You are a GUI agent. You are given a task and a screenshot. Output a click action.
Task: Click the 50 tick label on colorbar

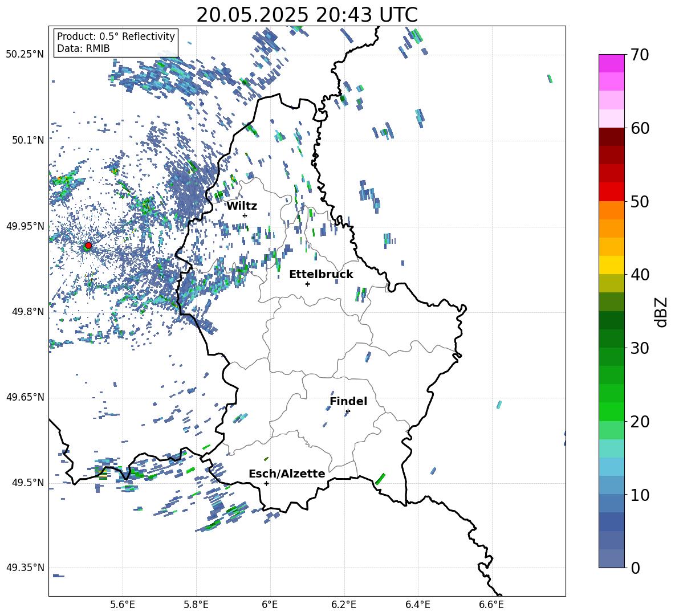[640, 201]
